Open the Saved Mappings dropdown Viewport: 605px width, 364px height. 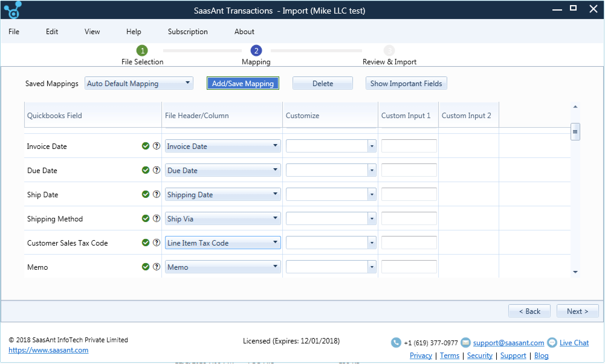(188, 83)
